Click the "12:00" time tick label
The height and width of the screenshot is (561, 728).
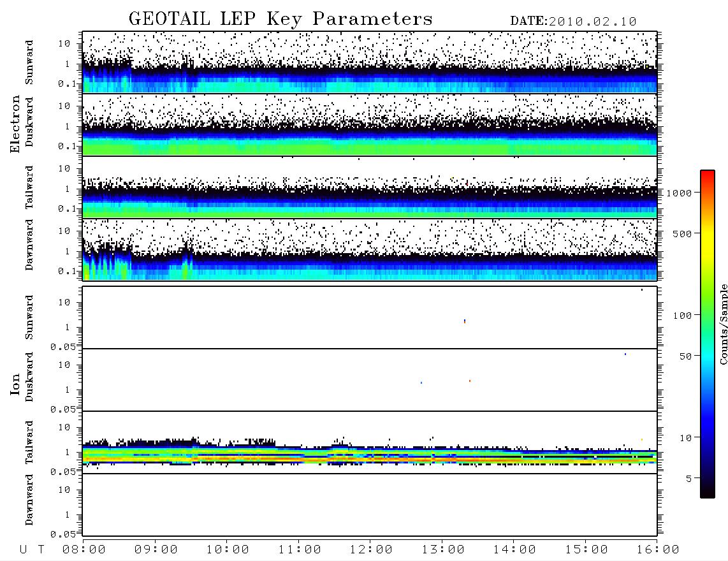[371, 550]
